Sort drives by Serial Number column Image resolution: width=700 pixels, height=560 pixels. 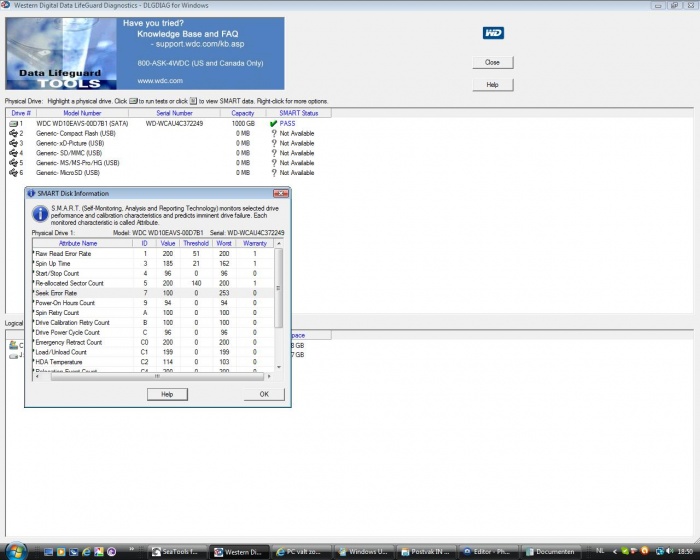pos(175,113)
